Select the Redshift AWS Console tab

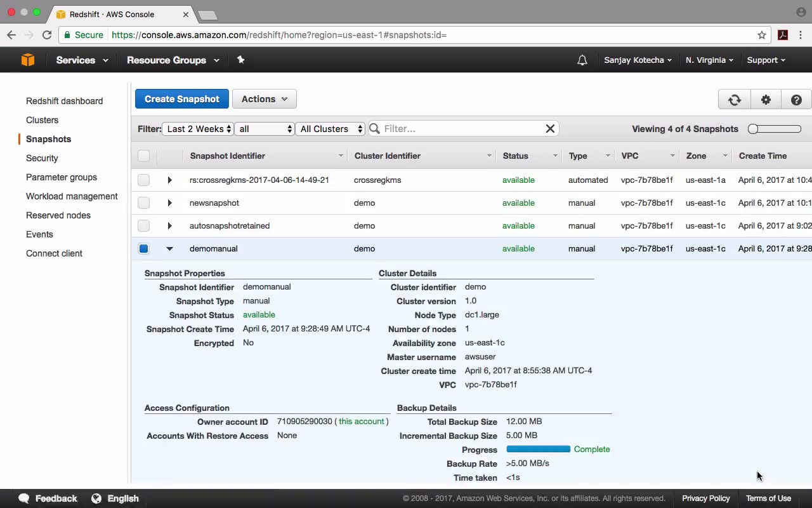coord(121,14)
